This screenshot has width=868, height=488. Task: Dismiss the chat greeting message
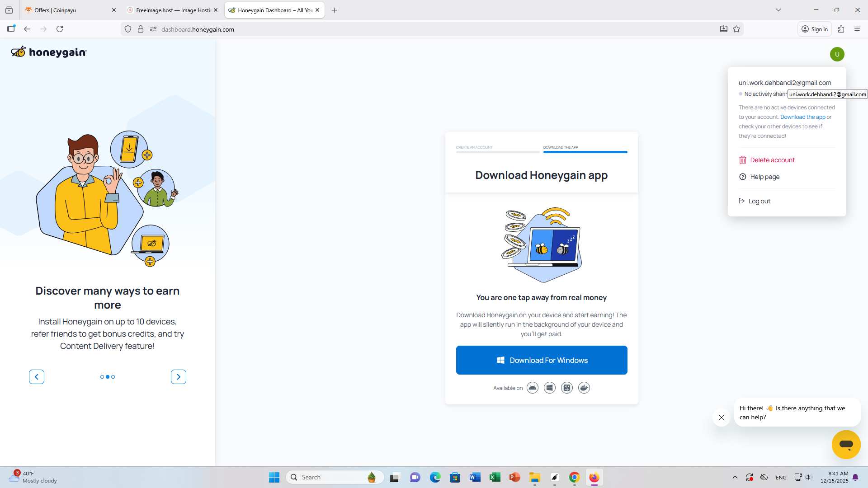722,418
